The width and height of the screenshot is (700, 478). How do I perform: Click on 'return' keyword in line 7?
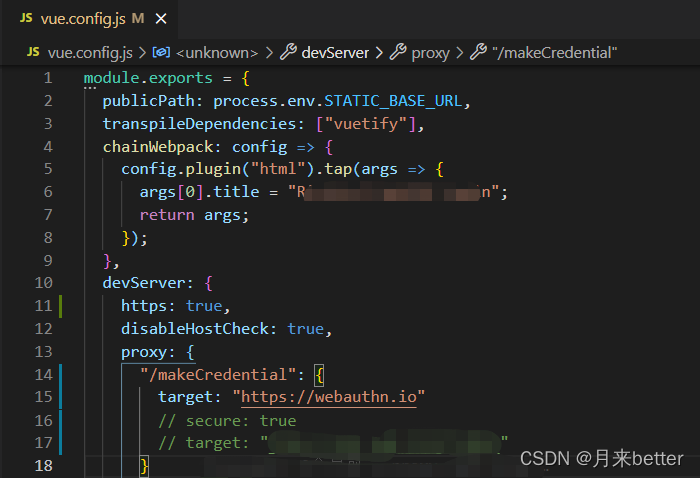pyautogui.click(x=167, y=215)
